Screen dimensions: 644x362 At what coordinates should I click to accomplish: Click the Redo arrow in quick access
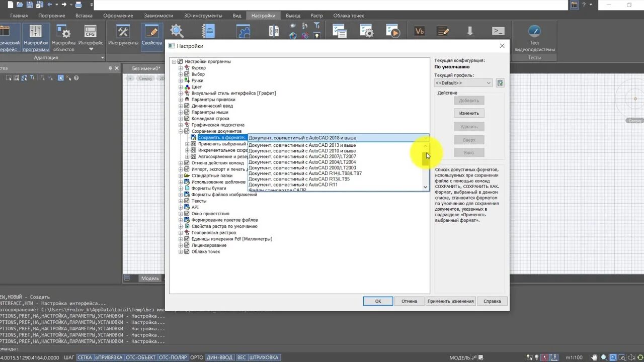click(64, 5)
